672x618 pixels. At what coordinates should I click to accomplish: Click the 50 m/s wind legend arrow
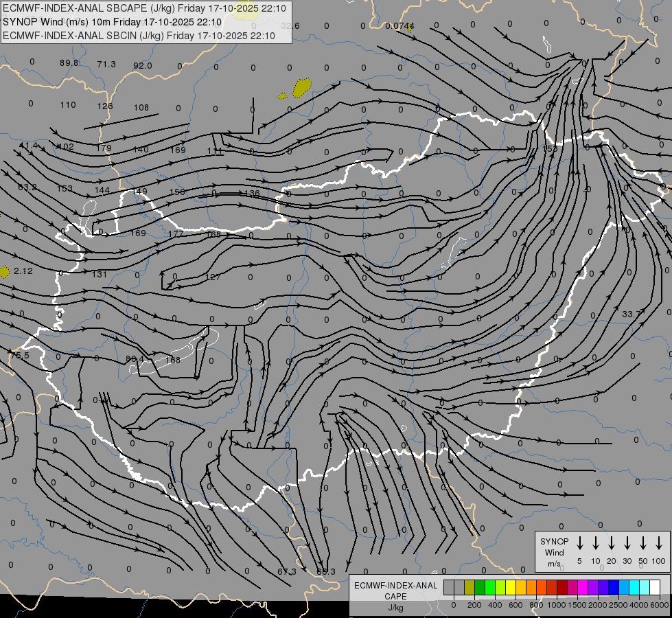point(643,543)
